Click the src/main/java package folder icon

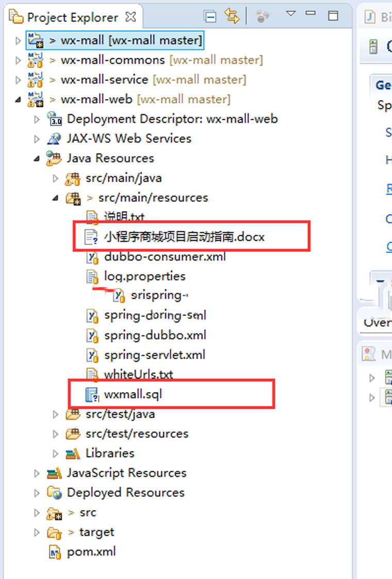click(73, 179)
